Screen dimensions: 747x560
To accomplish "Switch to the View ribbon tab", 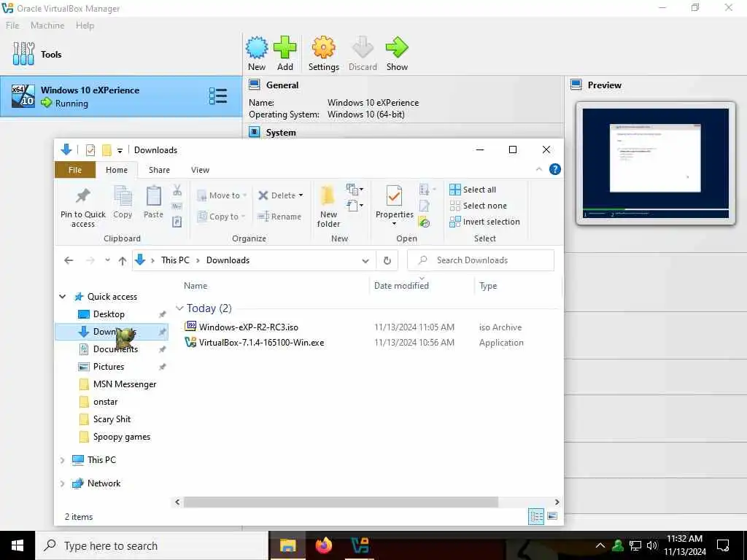I will coord(200,170).
